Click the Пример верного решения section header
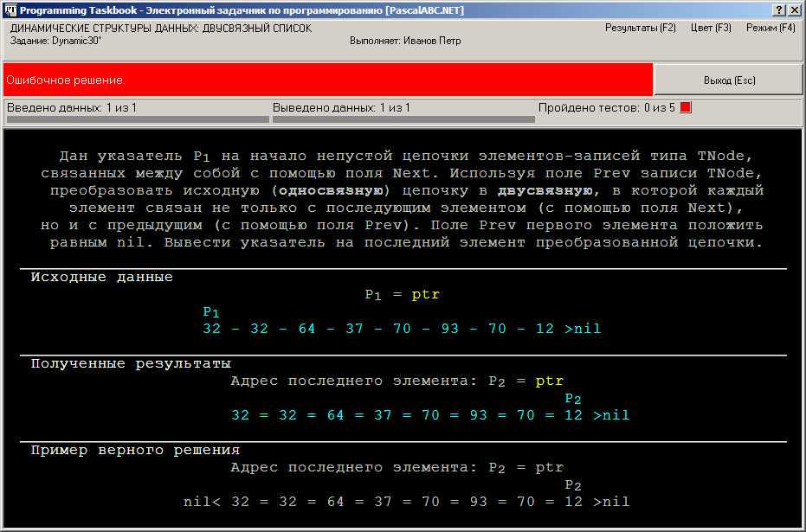This screenshot has height=532, width=806. [x=135, y=451]
